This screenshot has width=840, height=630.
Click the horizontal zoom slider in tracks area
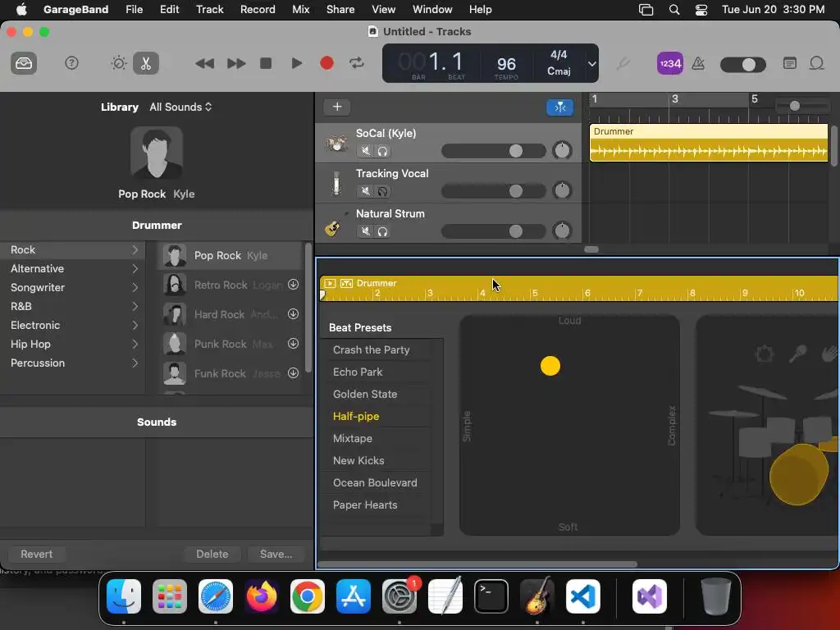coord(802,106)
